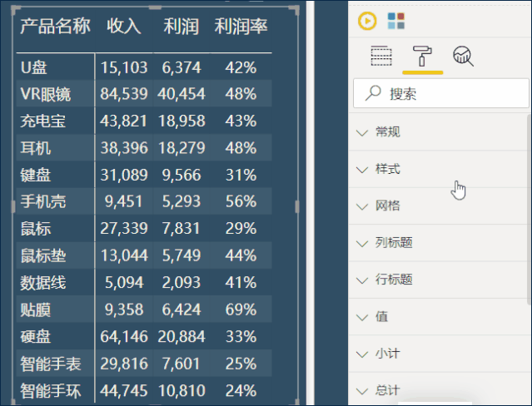Select the 键盘 row header
The width and height of the screenshot is (532, 406).
click(x=35, y=175)
